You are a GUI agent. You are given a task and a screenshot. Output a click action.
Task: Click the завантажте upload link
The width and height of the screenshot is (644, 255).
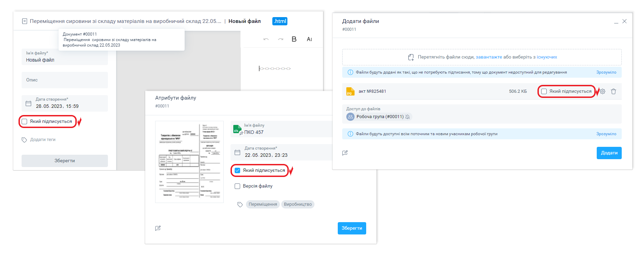pos(489,57)
